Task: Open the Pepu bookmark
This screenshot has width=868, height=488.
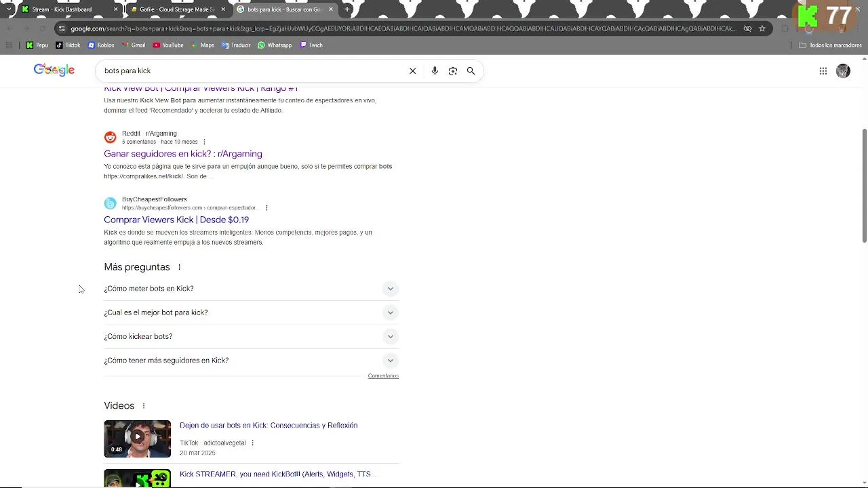Action: coord(37,45)
